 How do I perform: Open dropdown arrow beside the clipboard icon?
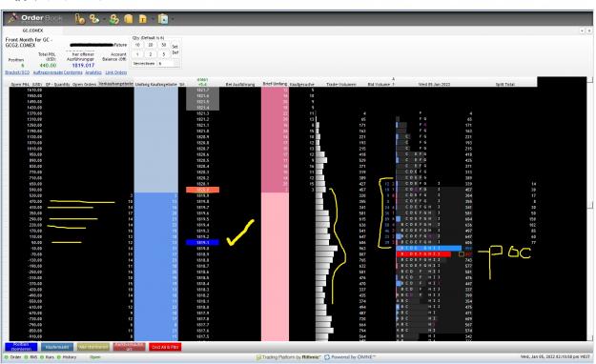(x=173, y=19)
